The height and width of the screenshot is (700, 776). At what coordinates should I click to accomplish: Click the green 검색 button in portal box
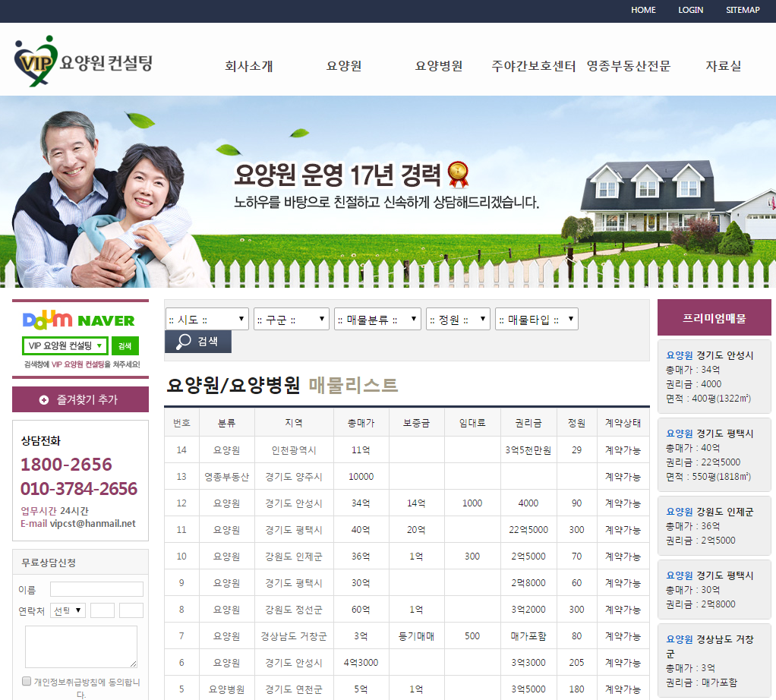(125, 346)
